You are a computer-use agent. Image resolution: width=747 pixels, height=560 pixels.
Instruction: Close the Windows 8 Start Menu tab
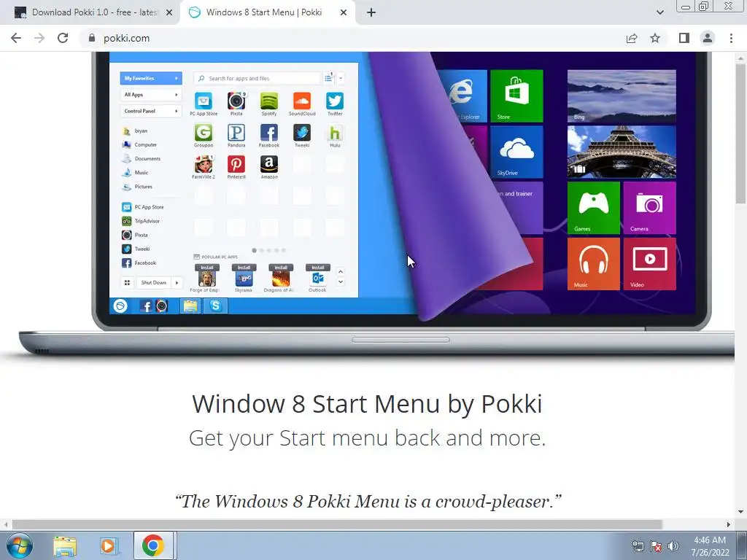coord(344,13)
